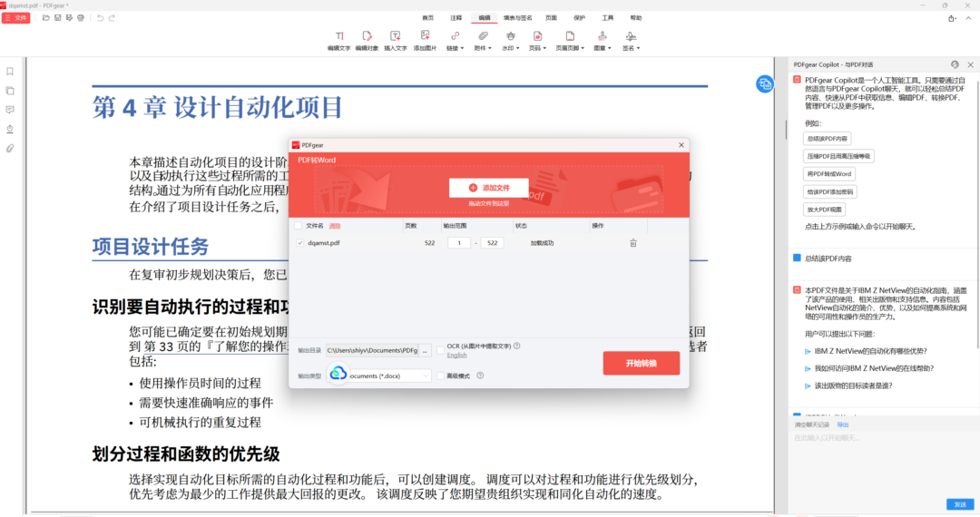The width and height of the screenshot is (980, 517).
Task: Click the 压缩PDF且用高压缩等级 example button
Action: [x=838, y=156]
